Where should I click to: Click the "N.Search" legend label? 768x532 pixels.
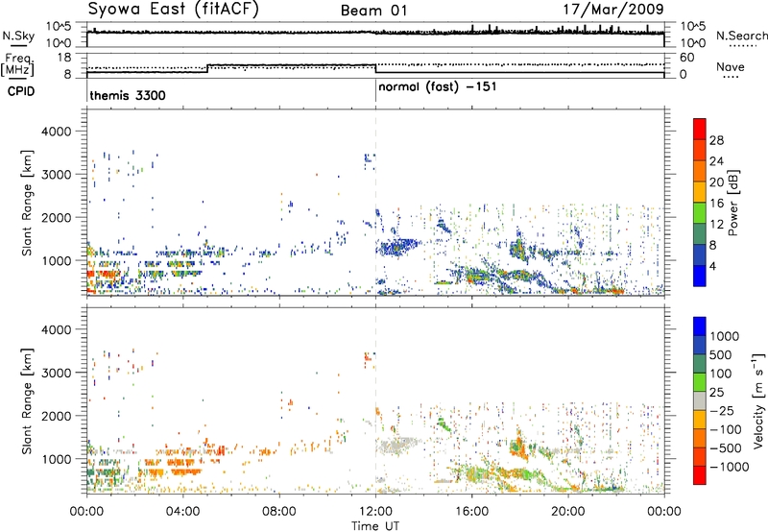(742, 36)
